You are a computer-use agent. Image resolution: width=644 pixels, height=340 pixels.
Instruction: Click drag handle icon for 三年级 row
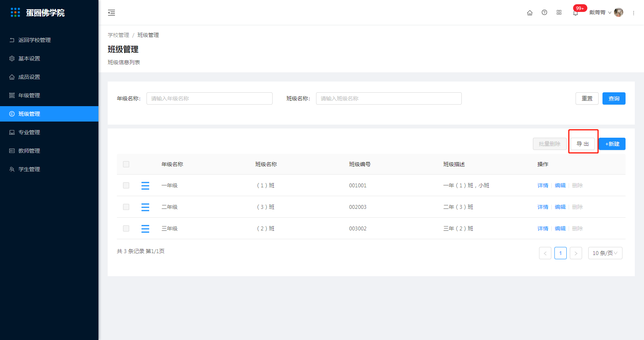point(145,228)
